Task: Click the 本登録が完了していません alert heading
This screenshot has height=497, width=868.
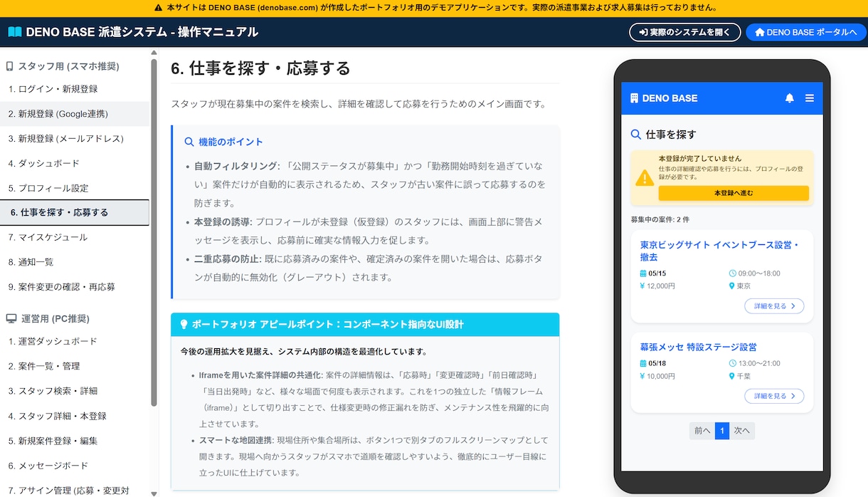Action: pyautogui.click(x=700, y=158)
